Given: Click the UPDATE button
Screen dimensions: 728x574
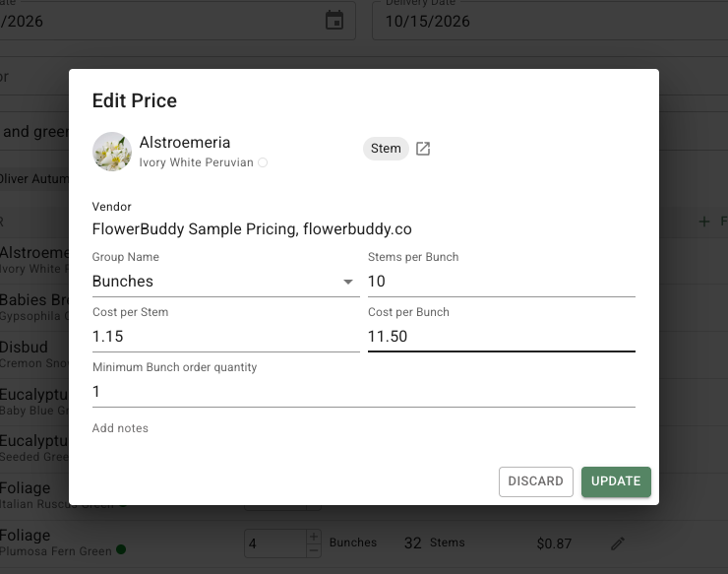Looking at the screenshot, I should tap(616, 481).
